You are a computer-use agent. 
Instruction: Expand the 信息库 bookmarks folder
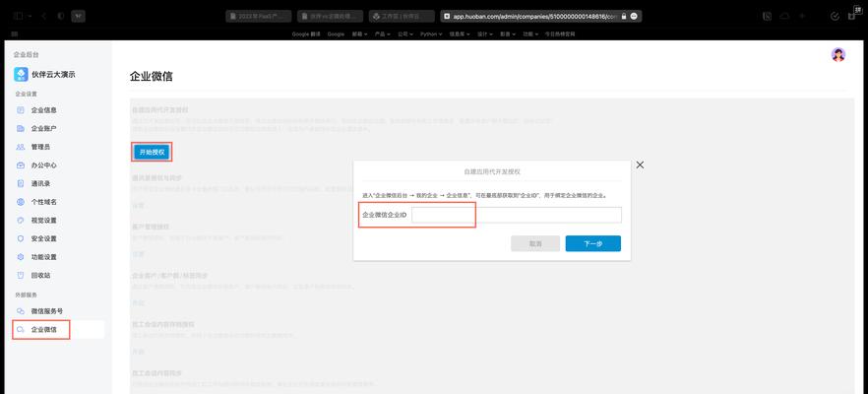pos(459,33)
